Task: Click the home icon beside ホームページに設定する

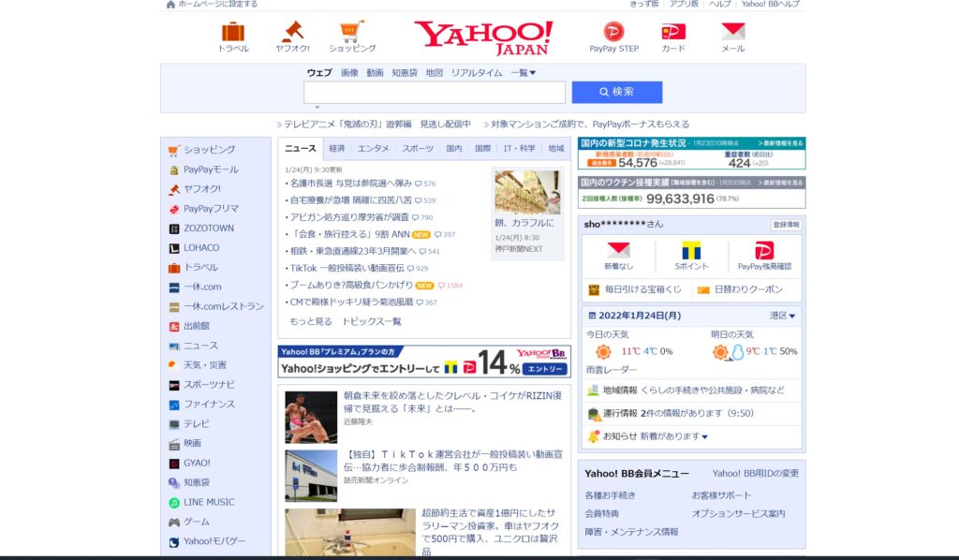Action: click(170, 5)
